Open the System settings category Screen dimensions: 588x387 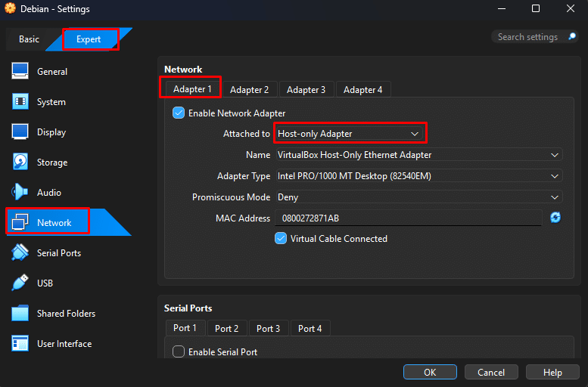tap(51, 101)
